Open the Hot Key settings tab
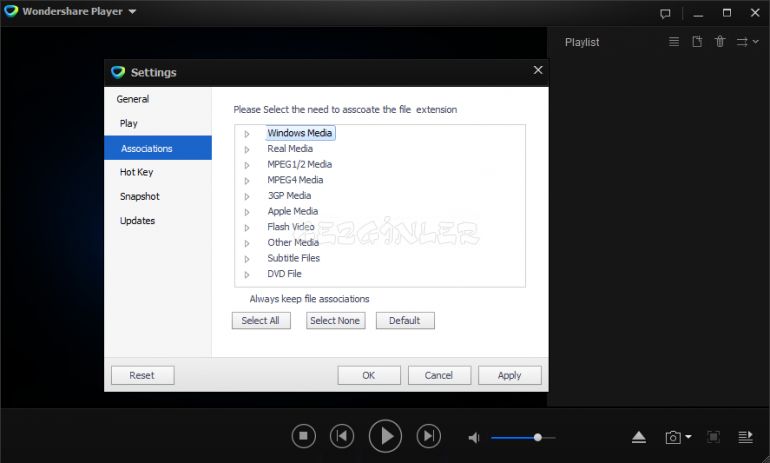The height and width of the screenshot is (463, 770). tap(137, 172)
